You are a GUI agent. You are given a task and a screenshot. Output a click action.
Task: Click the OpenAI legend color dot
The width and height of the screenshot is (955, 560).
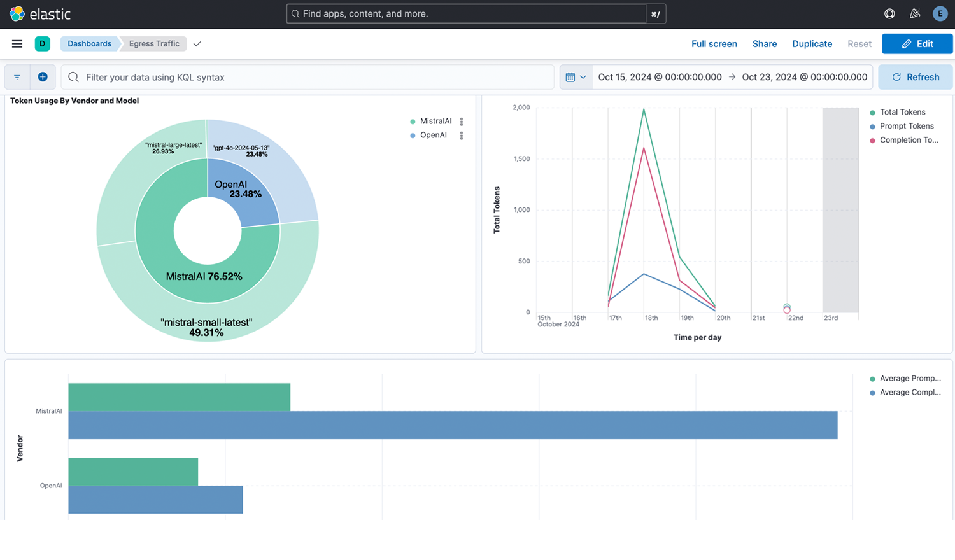coord(413,136)
